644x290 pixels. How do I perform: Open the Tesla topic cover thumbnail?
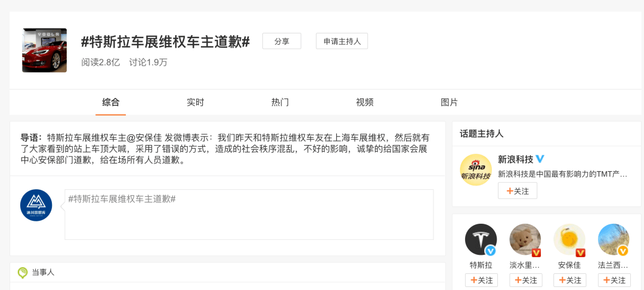click(x=44, y=50)
